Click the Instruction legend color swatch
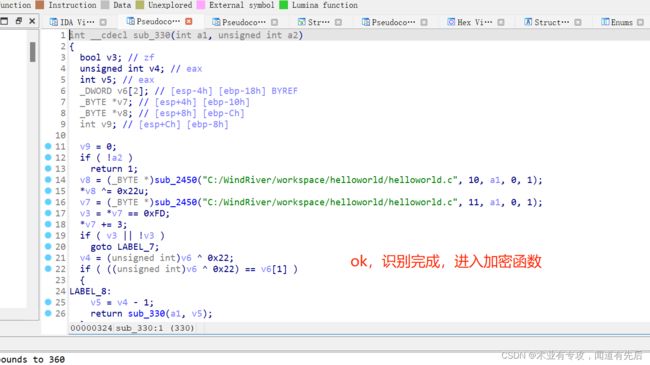 (x=39, y=5)
